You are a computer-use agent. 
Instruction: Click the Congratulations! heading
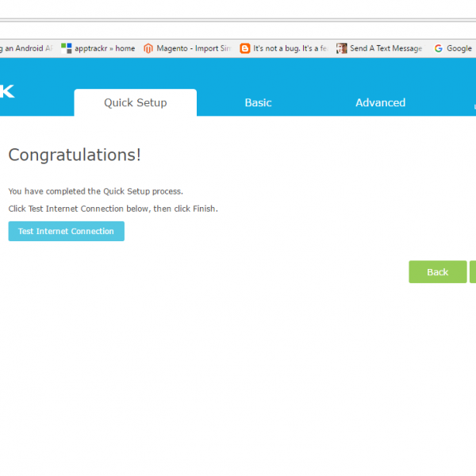coord(75,155)
